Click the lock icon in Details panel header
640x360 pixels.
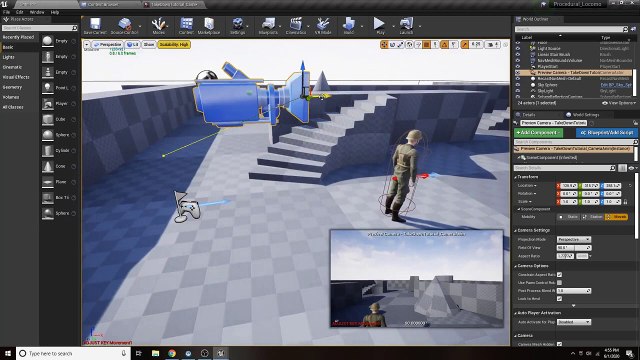635,122
